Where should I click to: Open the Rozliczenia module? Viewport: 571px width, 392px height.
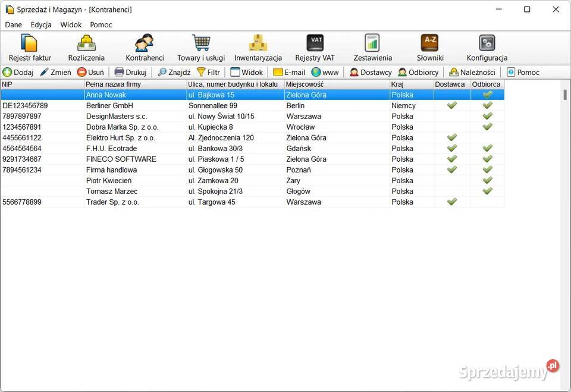pyautogui.click(x=86, y=48)
